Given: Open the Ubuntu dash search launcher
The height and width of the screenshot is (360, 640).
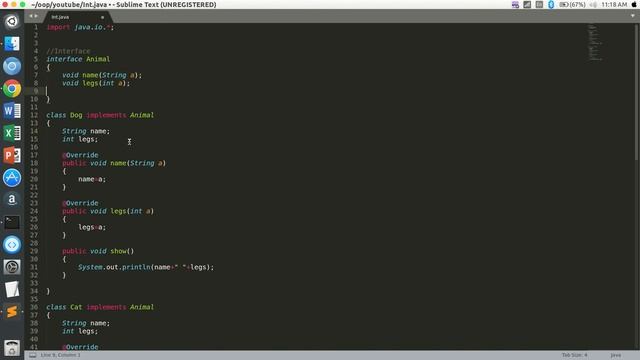Looking at the screenshot, I should (12, 21).
